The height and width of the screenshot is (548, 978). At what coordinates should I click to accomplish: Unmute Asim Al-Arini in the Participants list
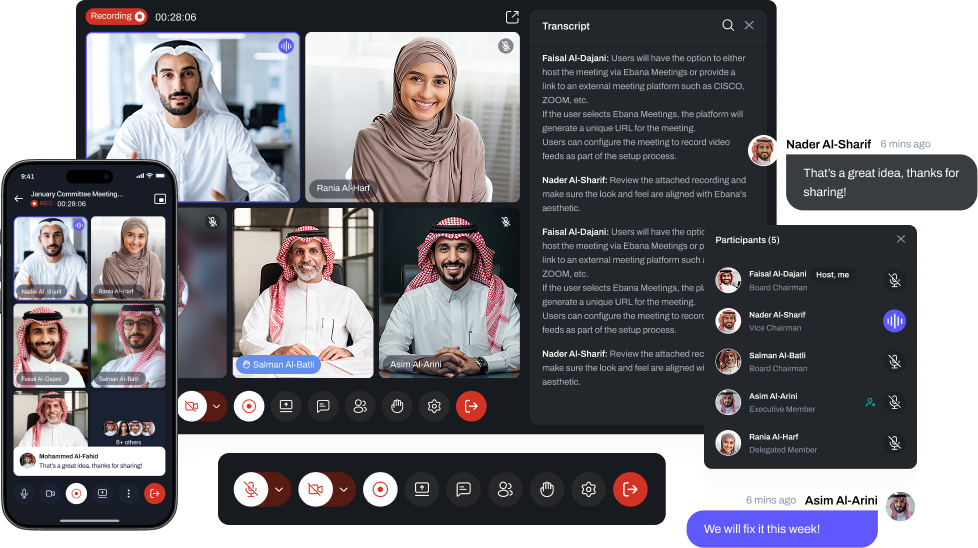(x=894, y=402)
